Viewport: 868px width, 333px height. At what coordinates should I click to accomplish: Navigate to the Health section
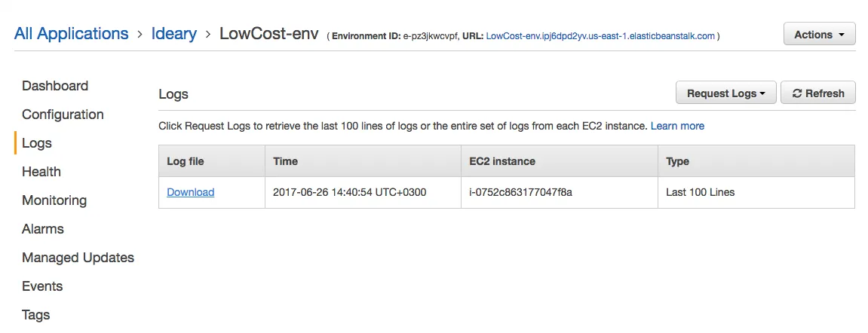[41, 172]
